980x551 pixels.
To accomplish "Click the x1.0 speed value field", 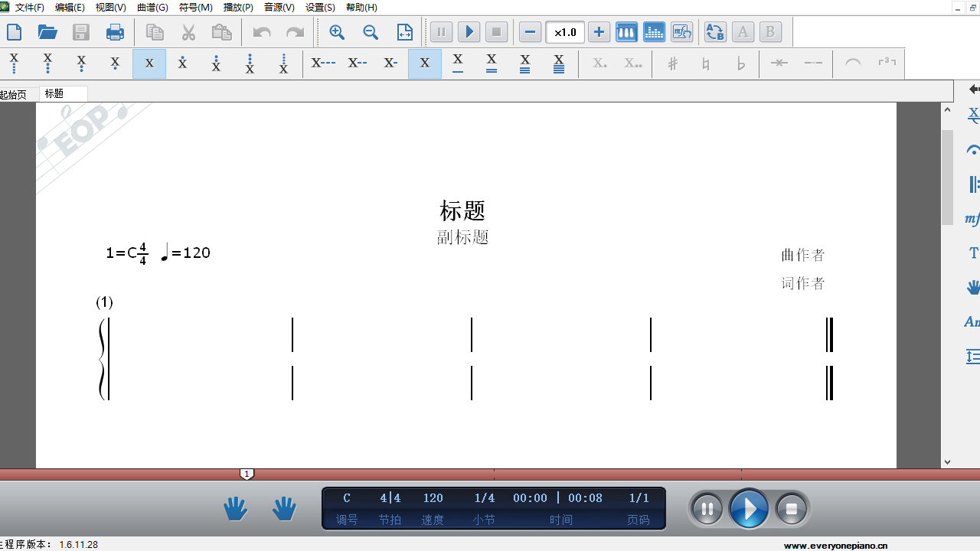I will (x=564, y=32).
